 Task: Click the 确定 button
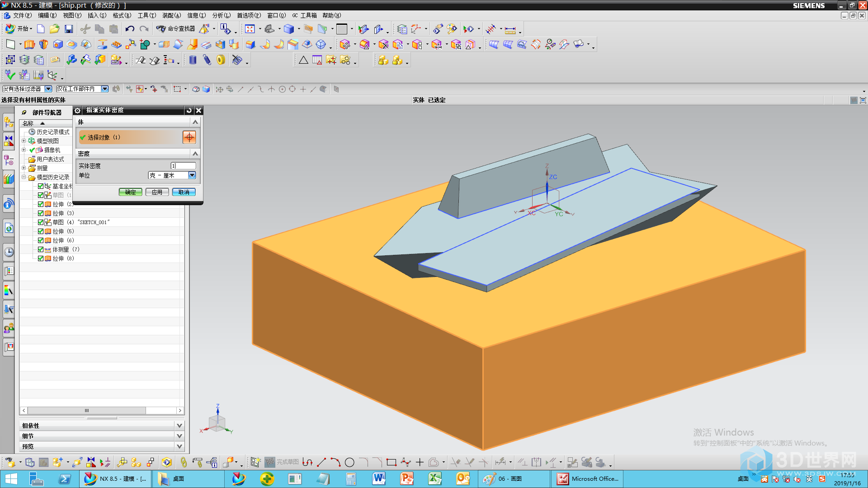131,192
